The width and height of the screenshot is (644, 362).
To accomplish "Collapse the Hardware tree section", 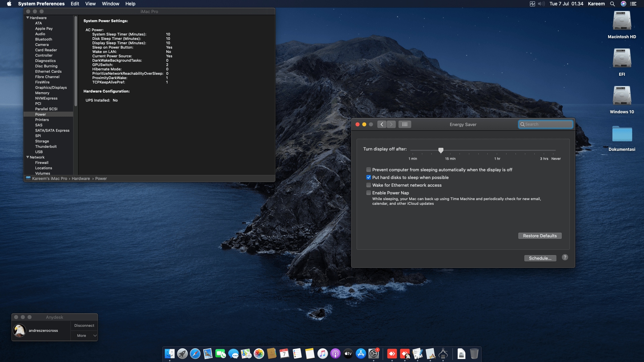I will (x=28, y=18).
